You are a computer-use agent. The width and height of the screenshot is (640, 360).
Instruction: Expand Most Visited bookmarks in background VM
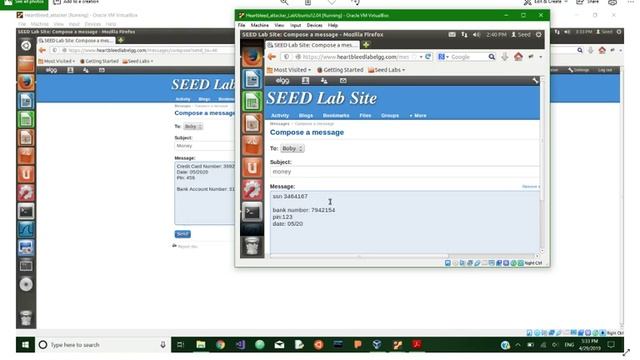point(57,61)
